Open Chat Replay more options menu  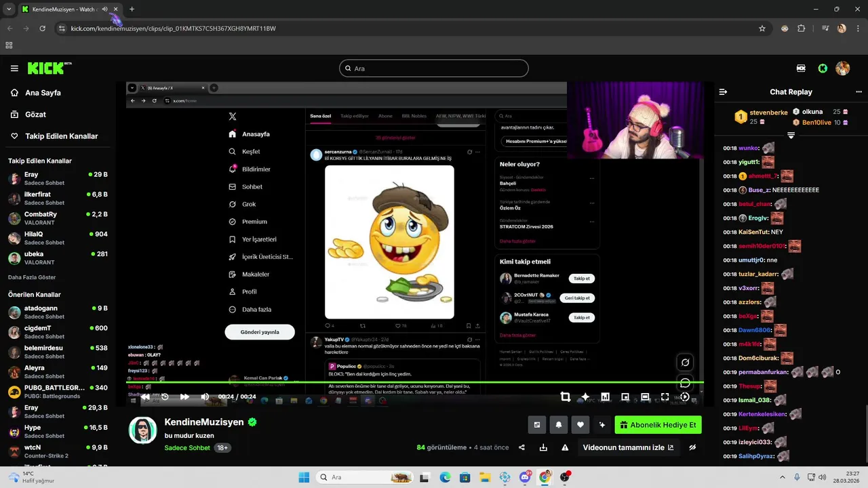859,92
